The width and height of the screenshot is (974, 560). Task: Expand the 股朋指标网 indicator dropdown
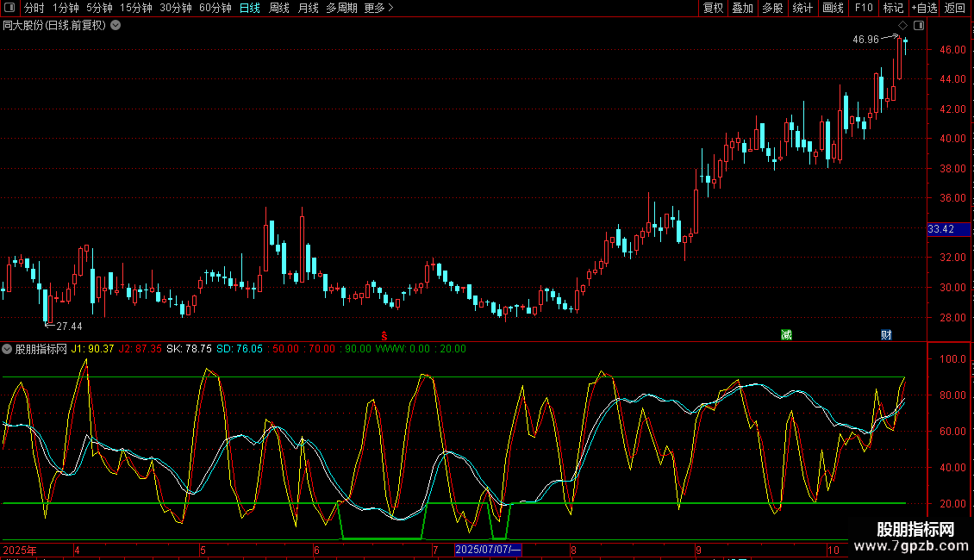[x=8, y=349]
